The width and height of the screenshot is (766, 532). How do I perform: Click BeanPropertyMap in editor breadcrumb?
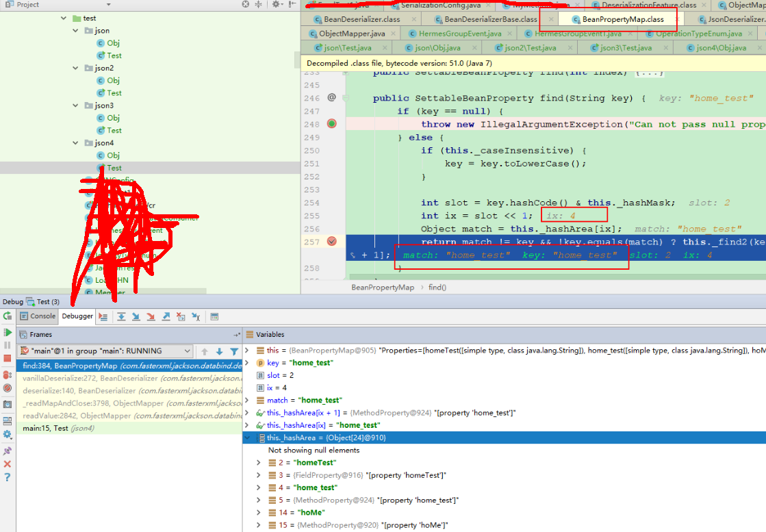tap(383, 288)
